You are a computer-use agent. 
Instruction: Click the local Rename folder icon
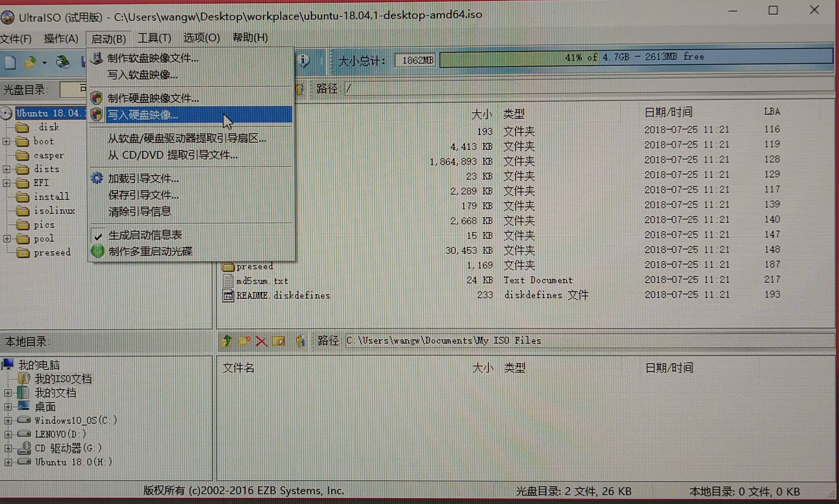point(279,341)
